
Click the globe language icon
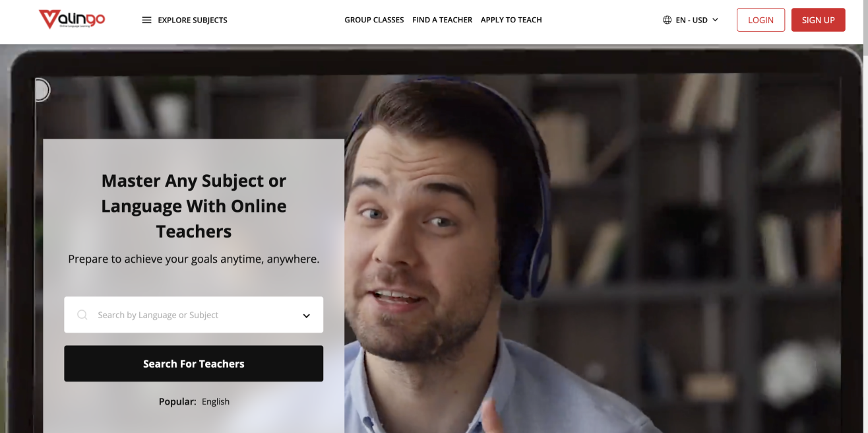666,20
